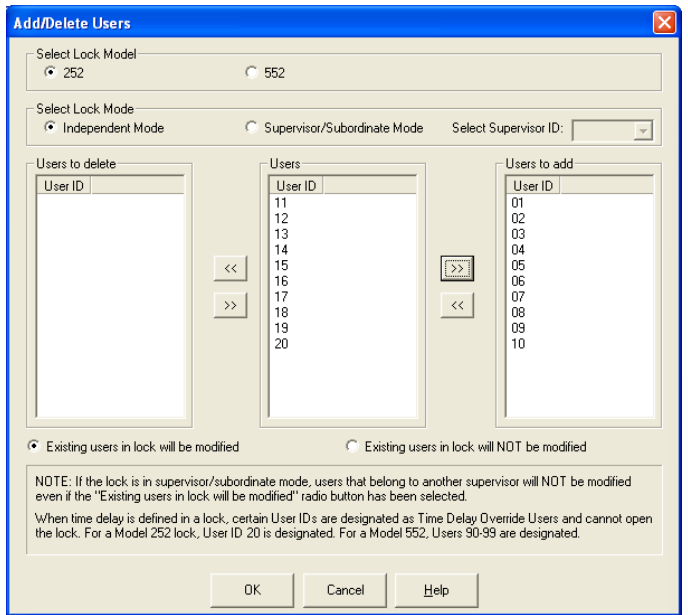Select the 252 lock model radio button

50,72
